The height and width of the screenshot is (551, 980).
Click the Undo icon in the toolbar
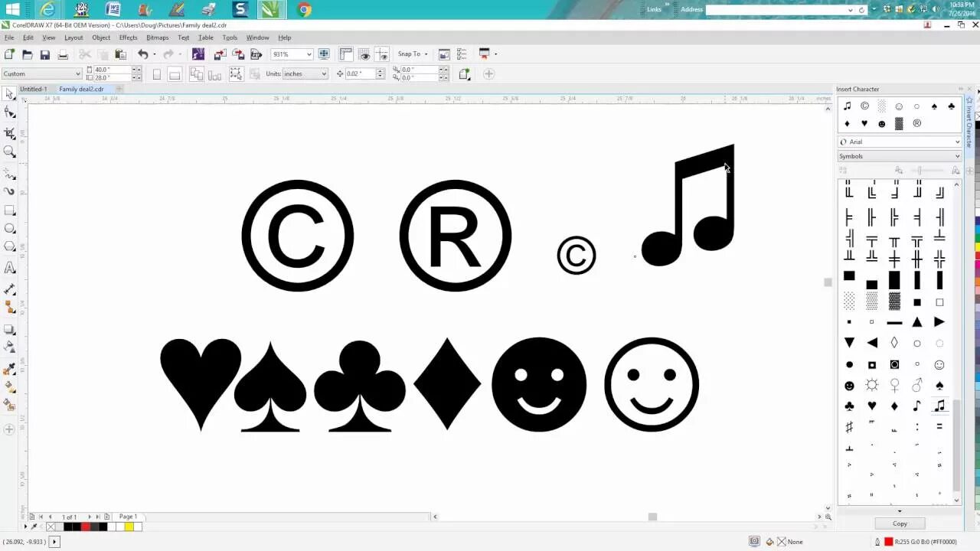pyautogui.click(x=144, y=54)
